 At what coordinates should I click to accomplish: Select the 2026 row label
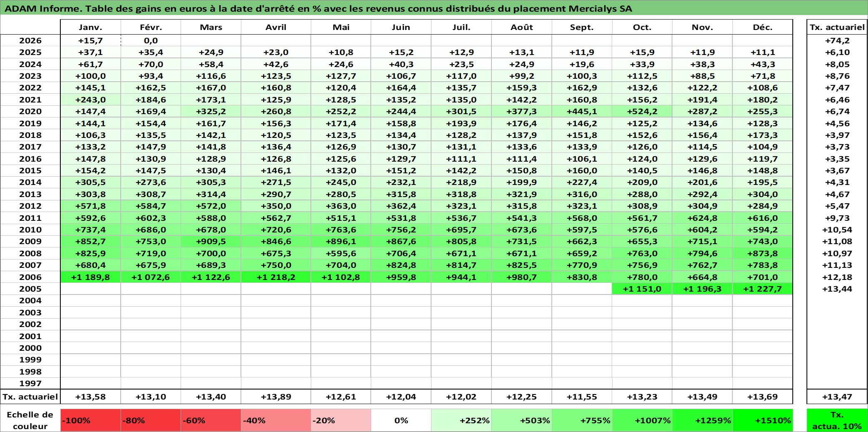tap(30, 40)
